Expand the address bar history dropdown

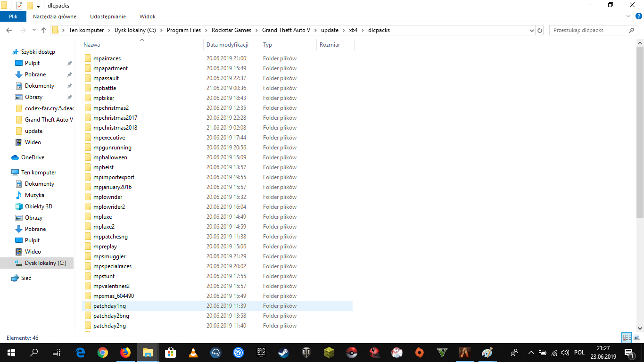click(x=532, y=30)
